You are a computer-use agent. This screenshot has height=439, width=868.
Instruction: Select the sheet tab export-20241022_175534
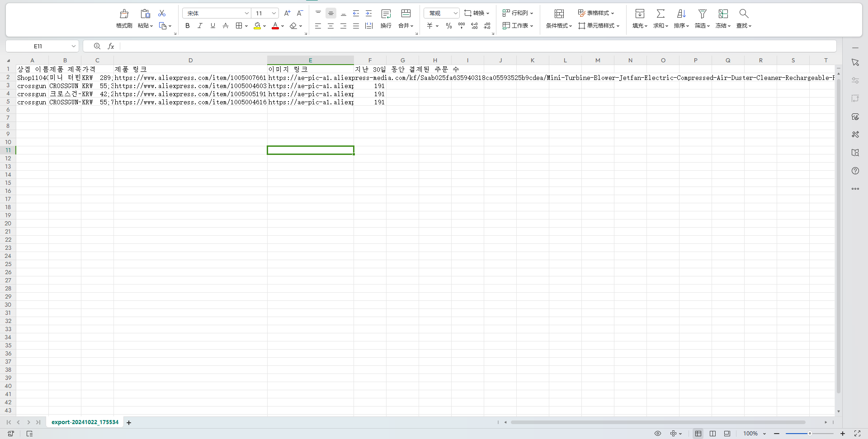[x=85, y=422]
